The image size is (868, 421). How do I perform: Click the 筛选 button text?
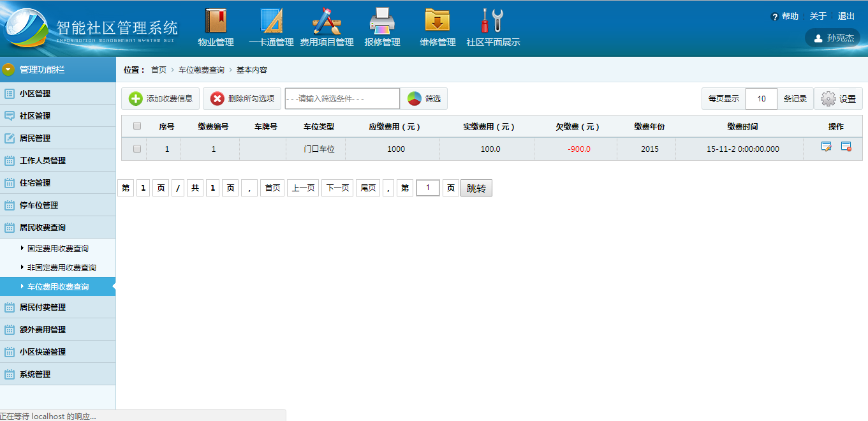tap(433, 99)
